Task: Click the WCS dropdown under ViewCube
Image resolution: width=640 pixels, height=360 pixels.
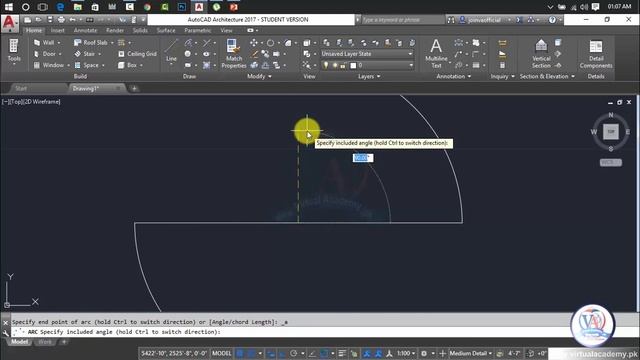Action: tap(611, 162)
